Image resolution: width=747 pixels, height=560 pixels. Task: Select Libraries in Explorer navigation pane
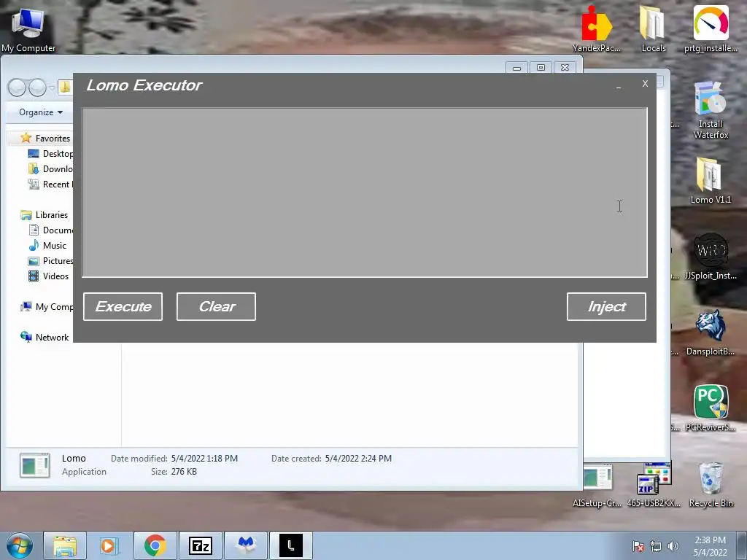point(44,215)
